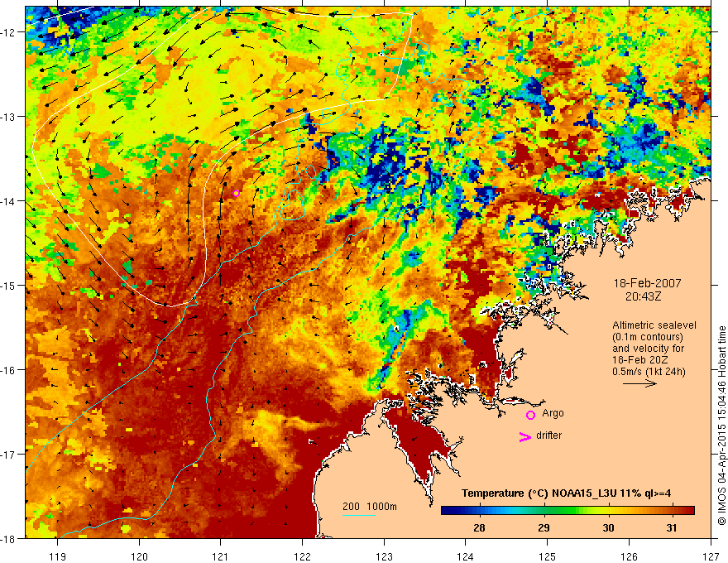Viewport: 728px width, 563px height.
Task: Click the longitude axis label 124
Action: (466, 556)
